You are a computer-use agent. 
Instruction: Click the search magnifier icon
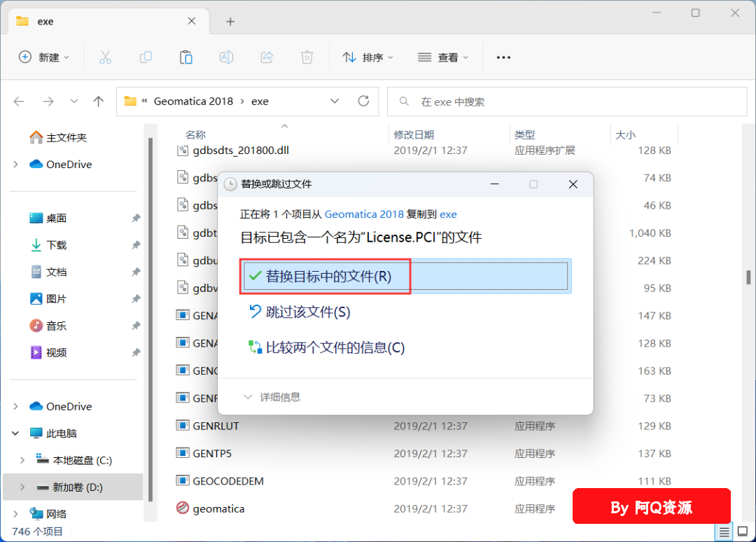coord(404,102)
